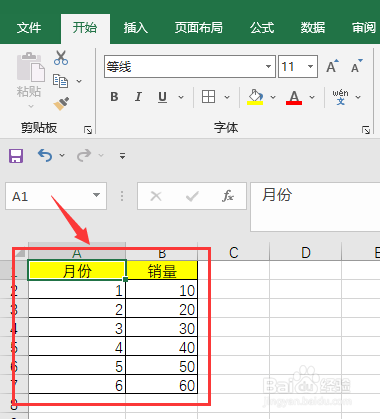This screenshot has width=380, height=419.
Task: Decrease font size with small A
Action: pos(356,66)
